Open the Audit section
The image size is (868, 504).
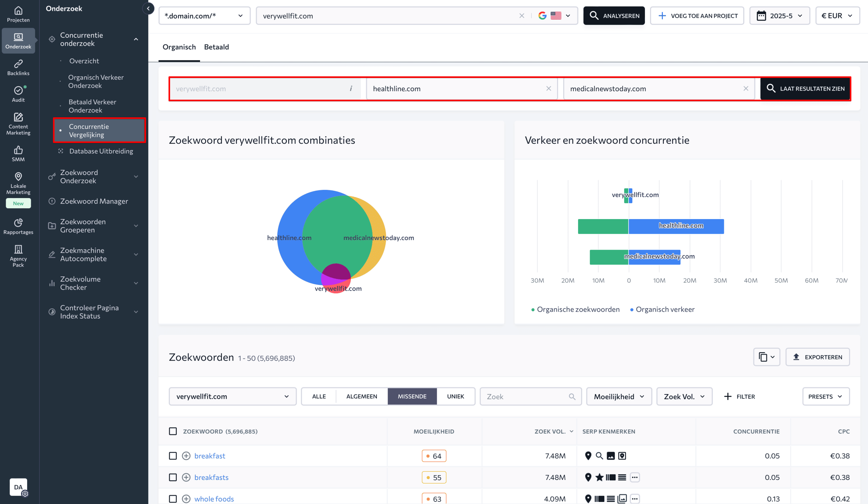[x=18, y=94]
